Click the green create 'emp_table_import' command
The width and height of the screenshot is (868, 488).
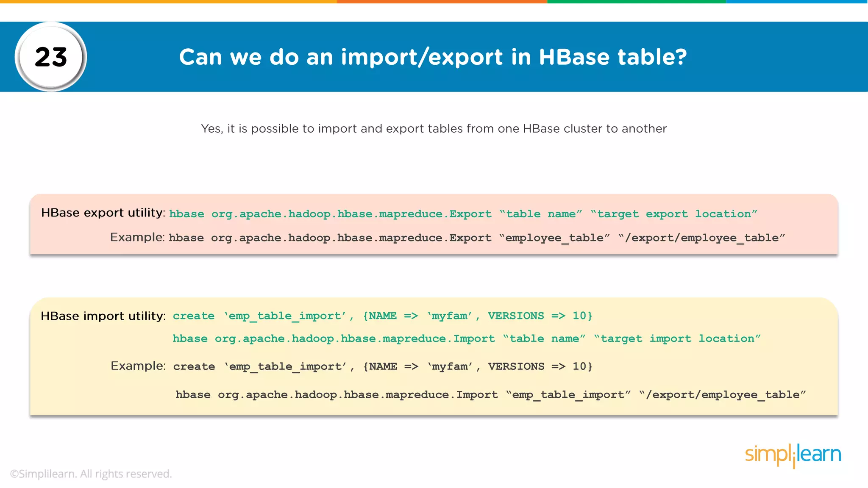pyautogui.click(x=382, y=316)
